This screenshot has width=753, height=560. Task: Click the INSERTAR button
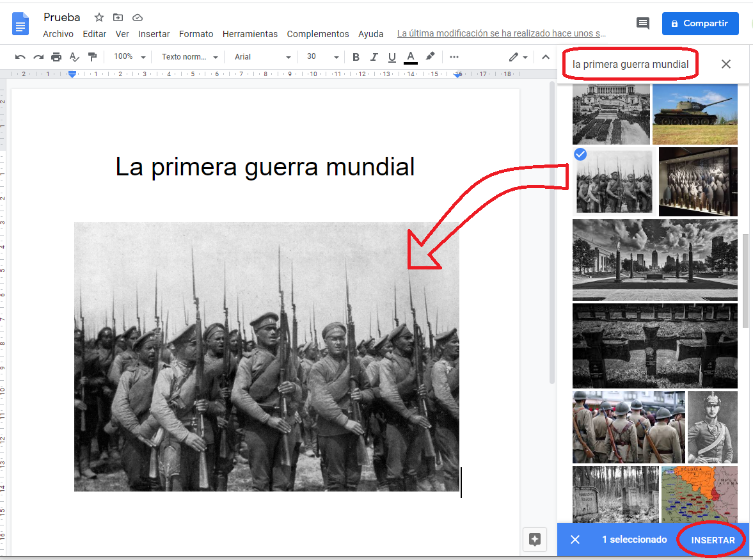[713, 540]
